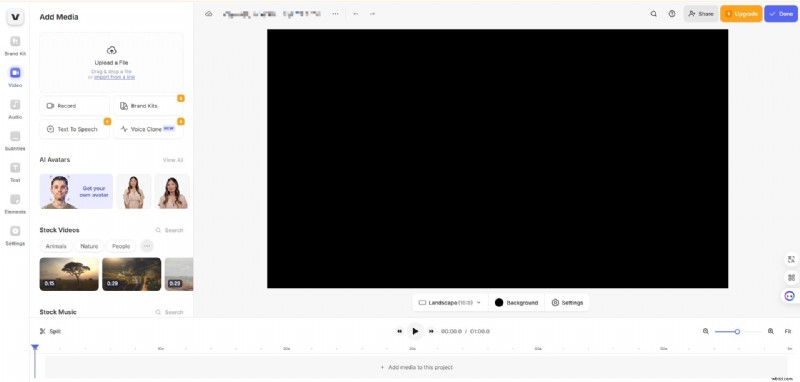
Task: Add the 0:23 stock video
Action: pyautogui.click(x=179, y=274)
